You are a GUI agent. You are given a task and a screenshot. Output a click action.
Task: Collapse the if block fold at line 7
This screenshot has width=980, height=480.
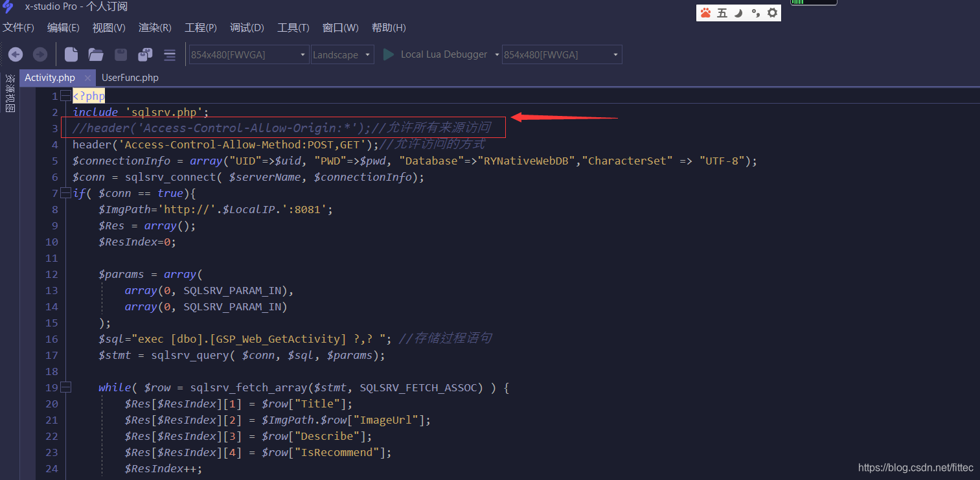[65, 193]
